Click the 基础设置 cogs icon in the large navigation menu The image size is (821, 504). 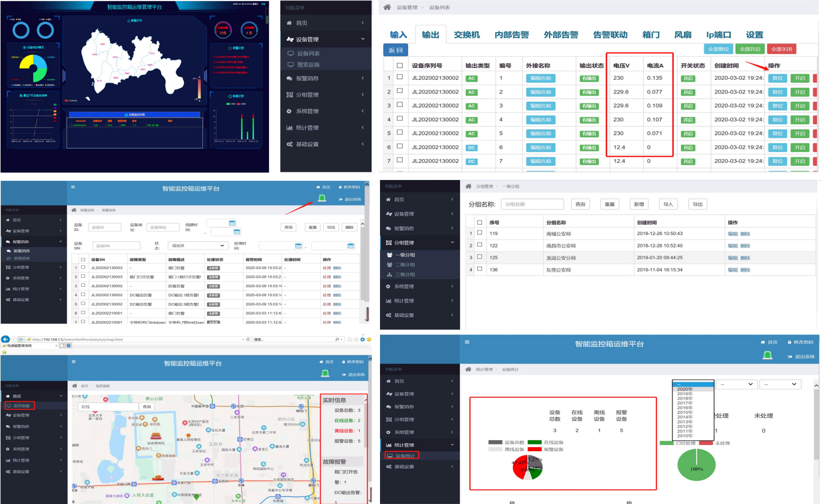[289, 144]
